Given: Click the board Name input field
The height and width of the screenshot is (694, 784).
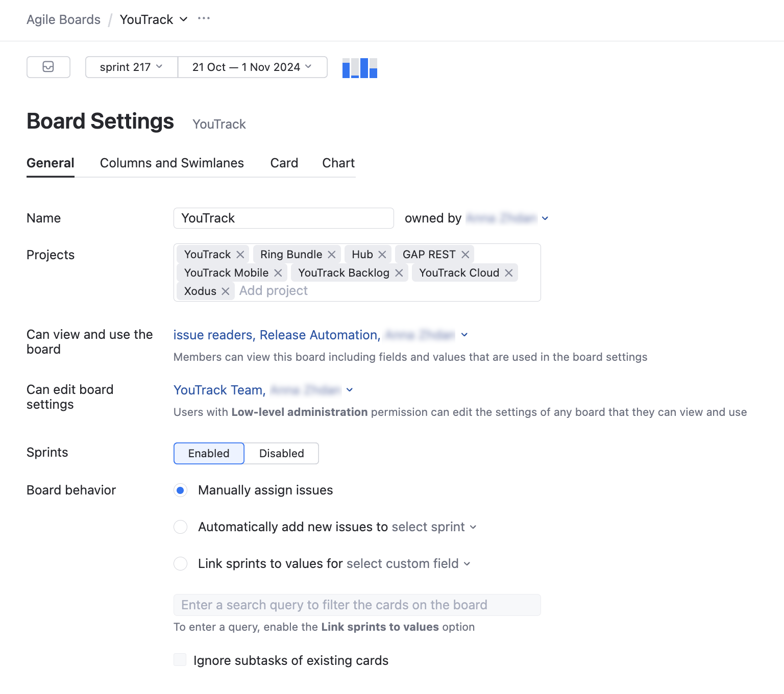Looking at the screenshot, I should 283,218.
